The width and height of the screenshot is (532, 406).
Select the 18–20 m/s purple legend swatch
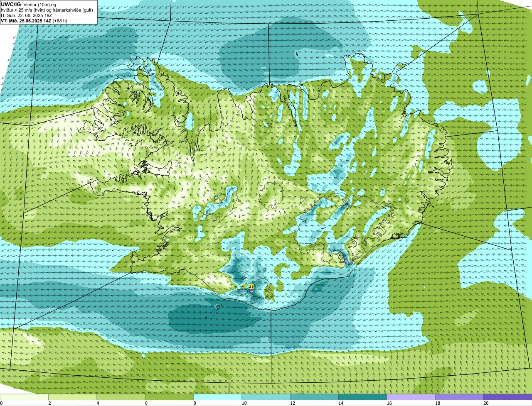tap(459, 397)
